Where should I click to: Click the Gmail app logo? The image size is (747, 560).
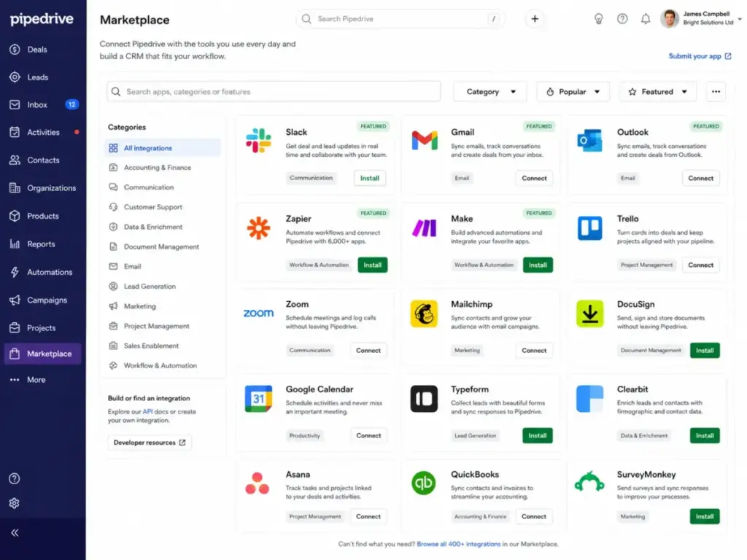425,141
